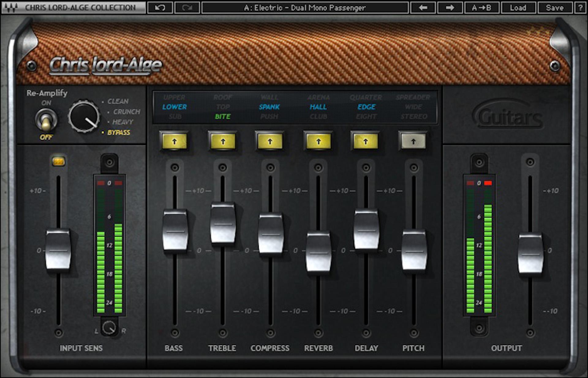The width and height of the screenshot is (588, 378).
Task: Select STEREO in the spreader mode display
Action: (415, 116)
